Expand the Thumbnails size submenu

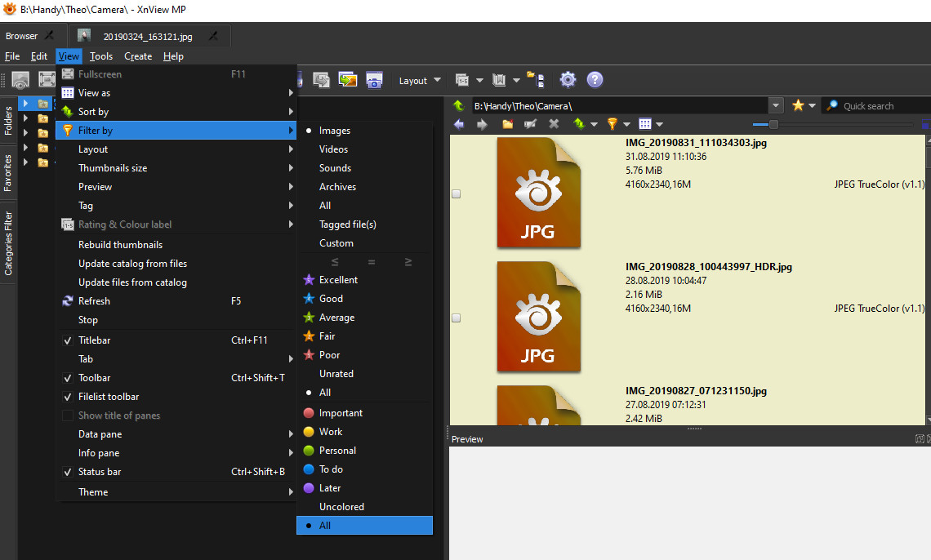[x=113, y=168]
